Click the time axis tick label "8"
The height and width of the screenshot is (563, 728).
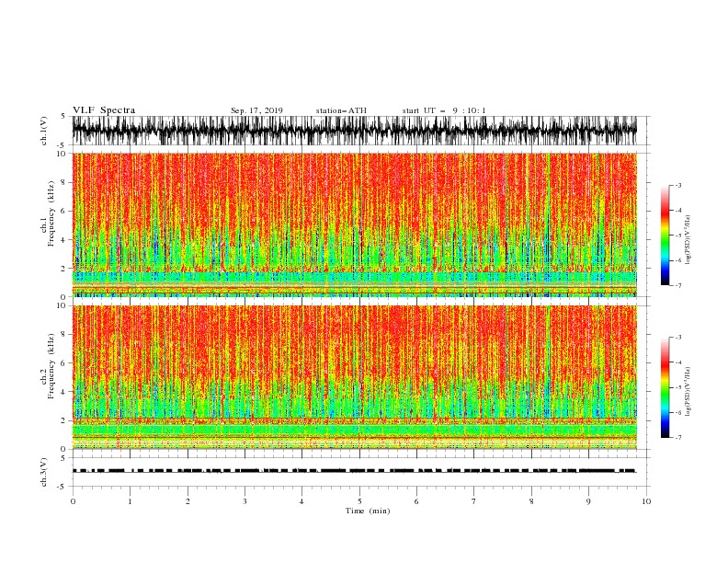tap(531, 501)
